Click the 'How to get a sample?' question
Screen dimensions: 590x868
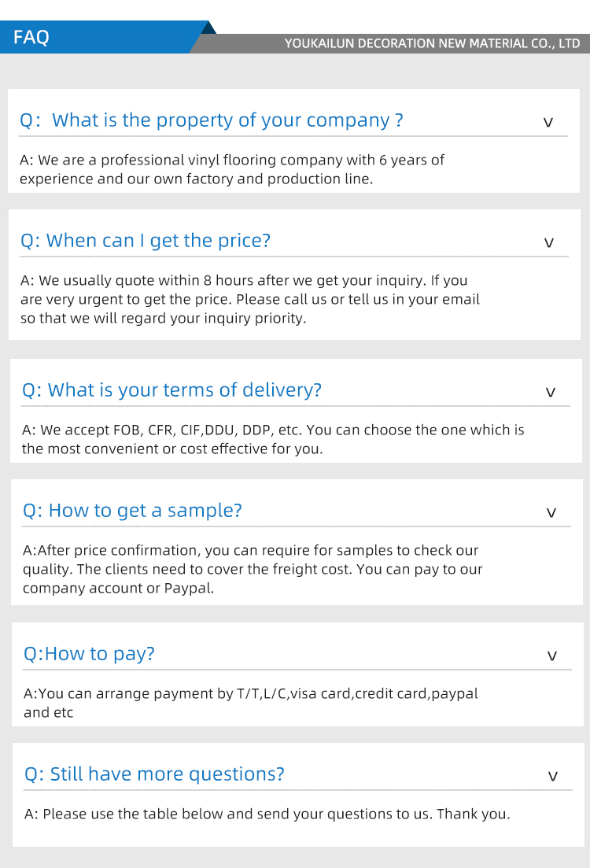133,511
